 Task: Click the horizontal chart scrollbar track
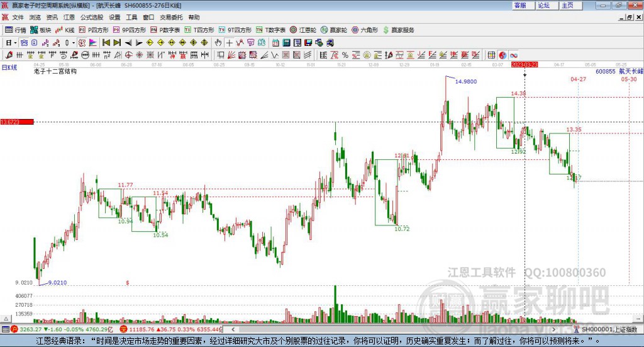tap(394, 329)
